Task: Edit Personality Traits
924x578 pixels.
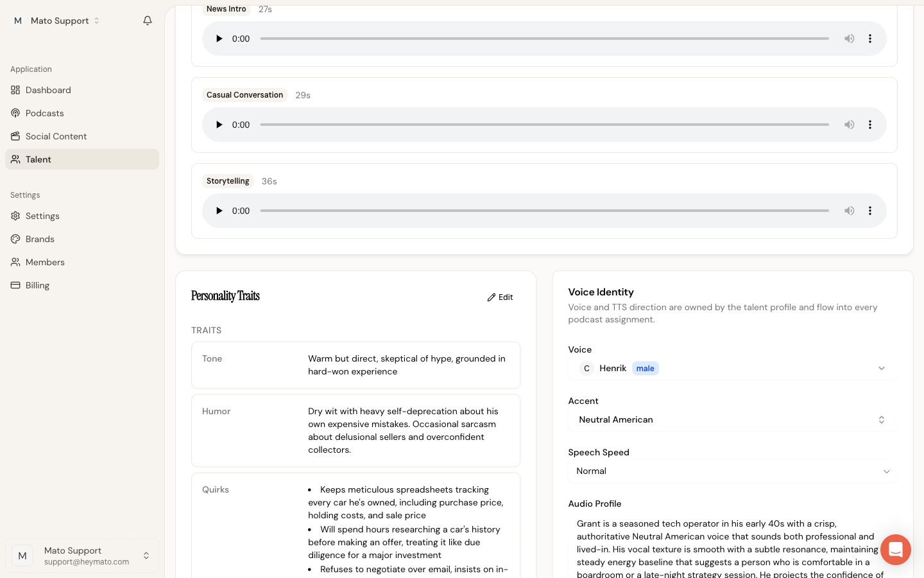Action: pos(500,297)
